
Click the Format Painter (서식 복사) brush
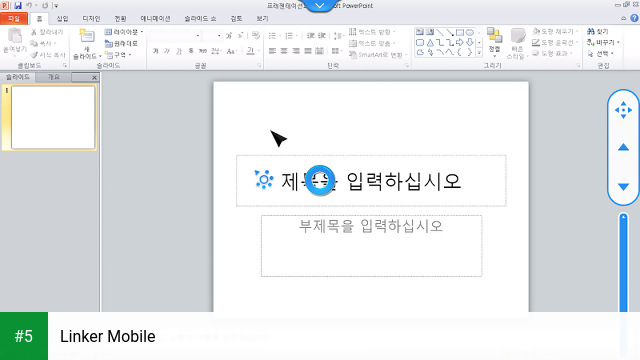[x=34, y=55]
